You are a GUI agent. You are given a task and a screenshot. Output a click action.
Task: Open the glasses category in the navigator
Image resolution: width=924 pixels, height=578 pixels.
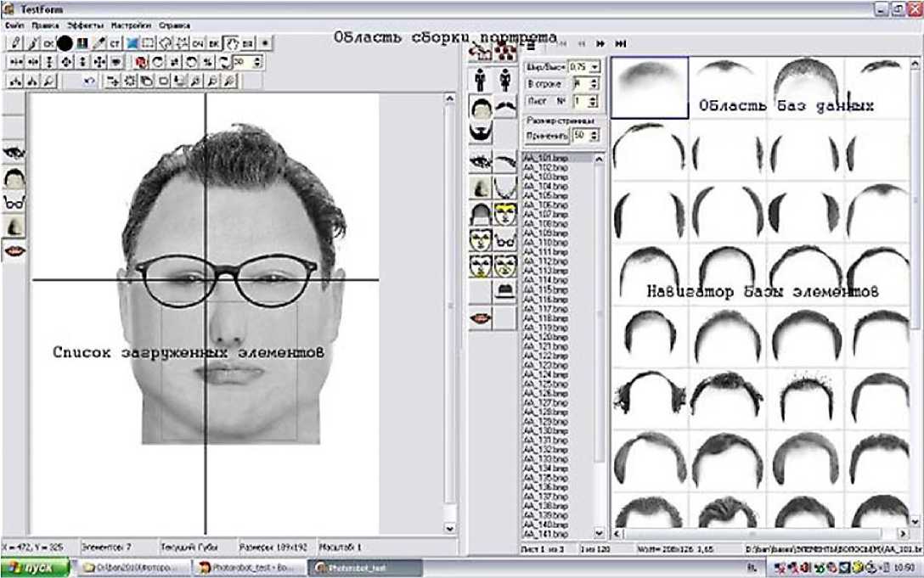(506, 240)
